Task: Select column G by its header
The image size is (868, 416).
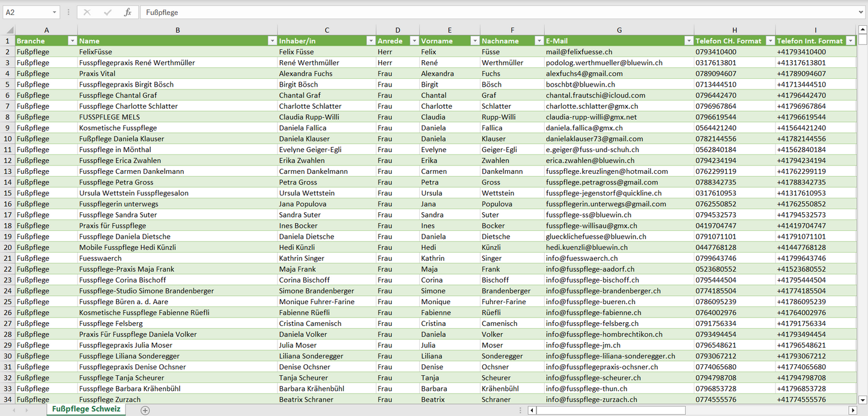Action: [619, 30]
